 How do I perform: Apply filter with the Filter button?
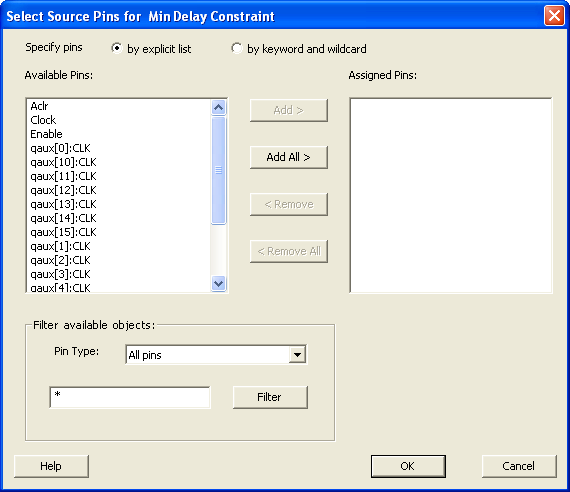point(270,397)
